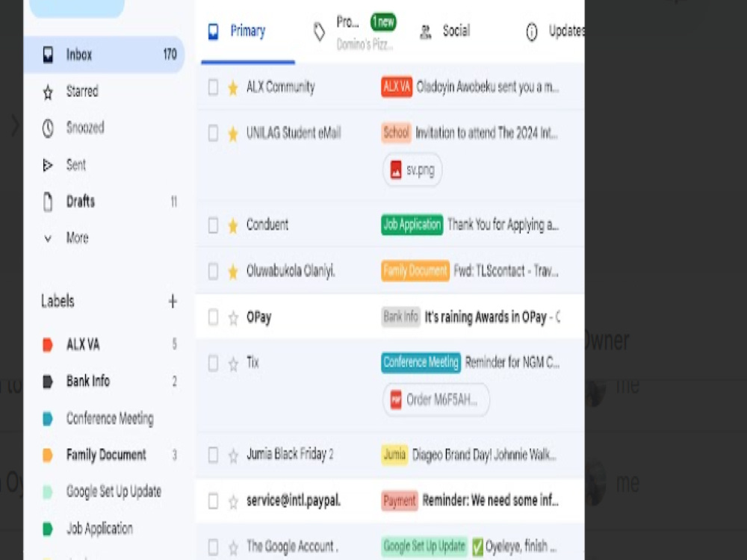Star the service@intl.paypal email
The height and width of the screenshot is (560, 747).
click(x=233, y=502)
